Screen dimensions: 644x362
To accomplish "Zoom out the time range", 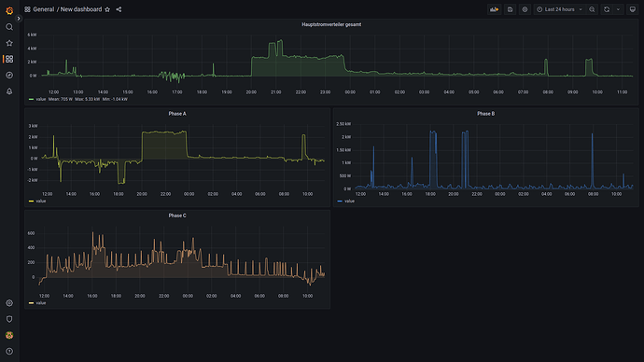I will pos(592,9).
